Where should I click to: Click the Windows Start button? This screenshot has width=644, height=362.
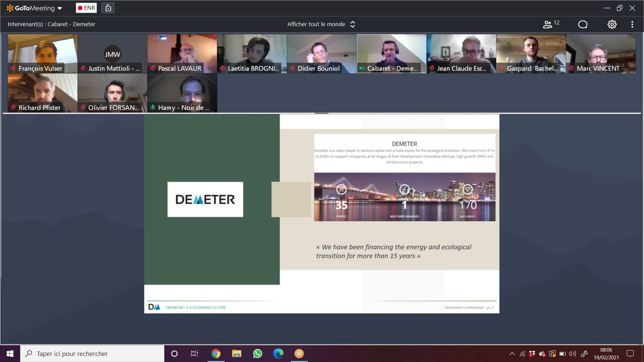pos(10,354)
